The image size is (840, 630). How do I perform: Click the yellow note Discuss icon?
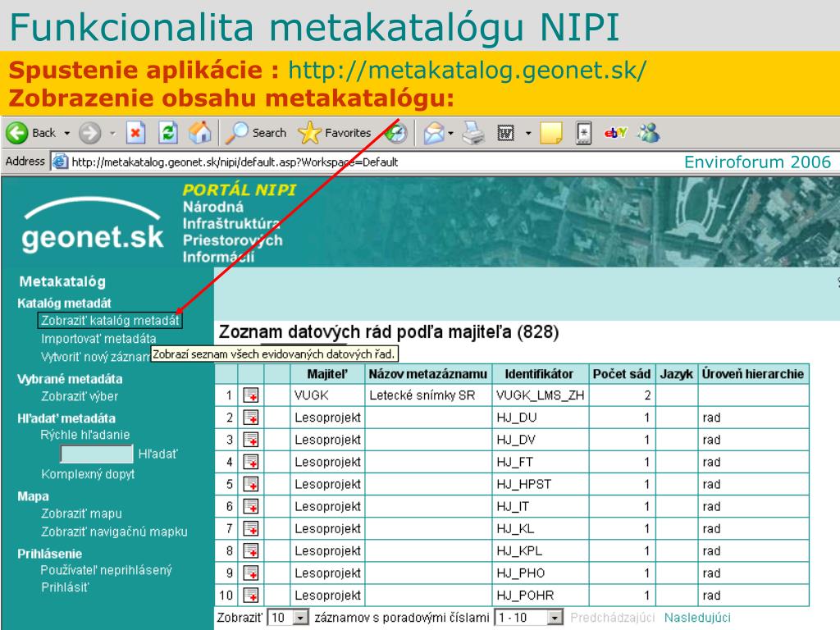550,133
